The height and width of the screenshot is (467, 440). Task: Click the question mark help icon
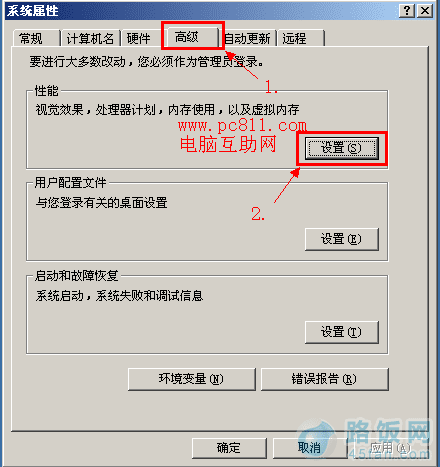(407, 11)
